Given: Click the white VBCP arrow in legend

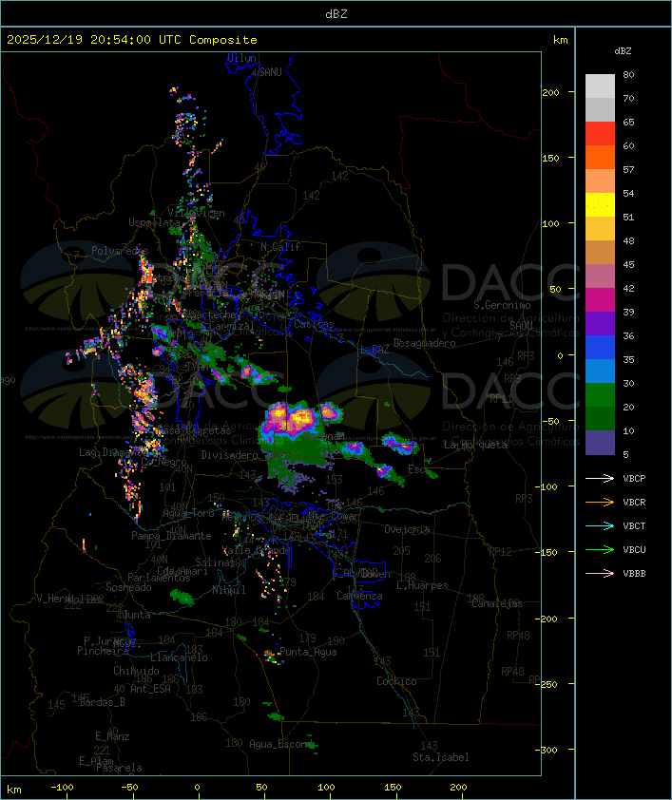Looking at the screenshot, I should click(x=600, y=478).
